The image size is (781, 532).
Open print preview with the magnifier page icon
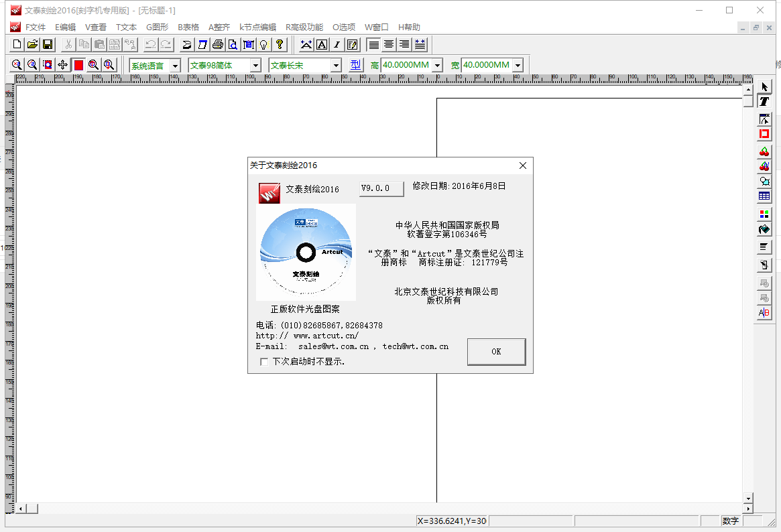click(x=233, y=44)
